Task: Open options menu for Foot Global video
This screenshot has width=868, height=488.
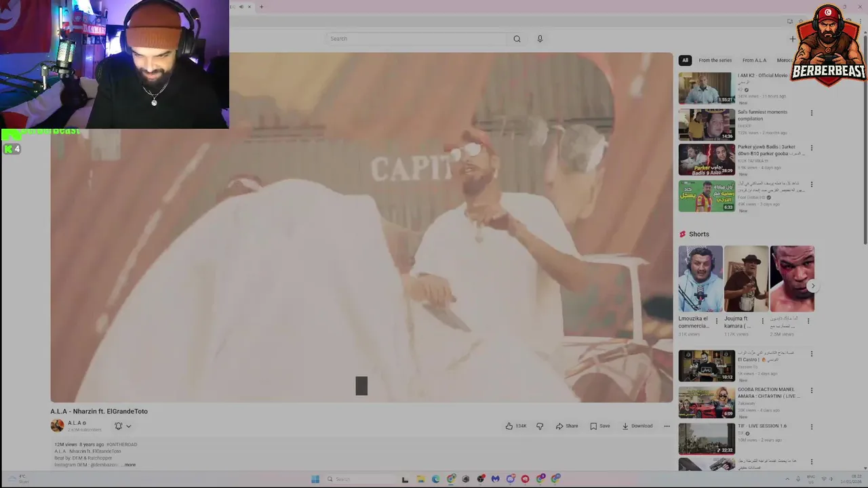Action: click(x=812, y=184)
